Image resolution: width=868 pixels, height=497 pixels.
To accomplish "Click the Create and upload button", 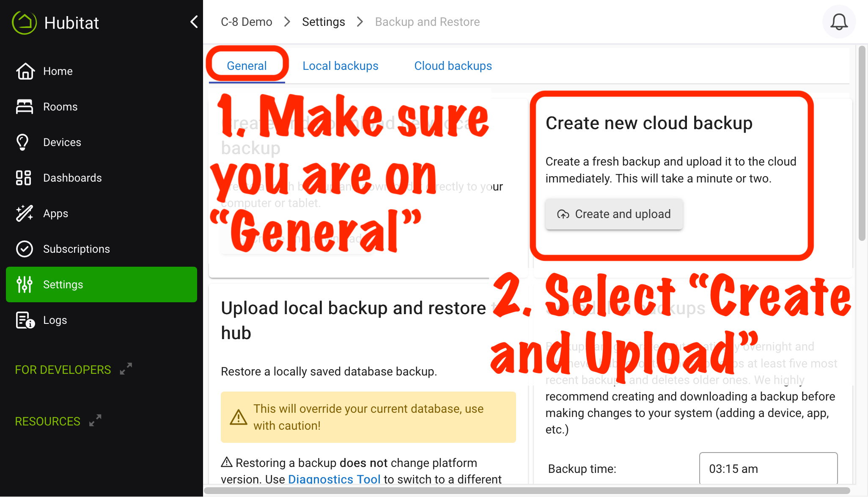I will 614,214.
